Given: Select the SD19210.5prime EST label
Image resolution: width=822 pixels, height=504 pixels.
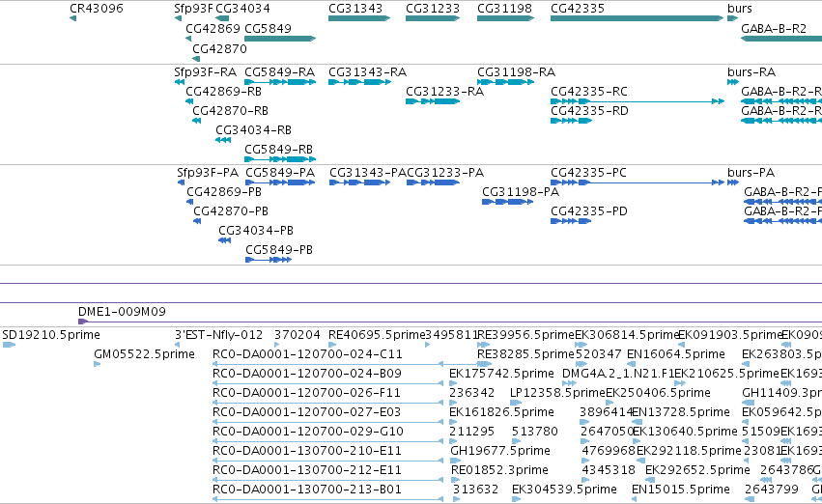Looking at the screenshot, I should click(x=51, y=335).
